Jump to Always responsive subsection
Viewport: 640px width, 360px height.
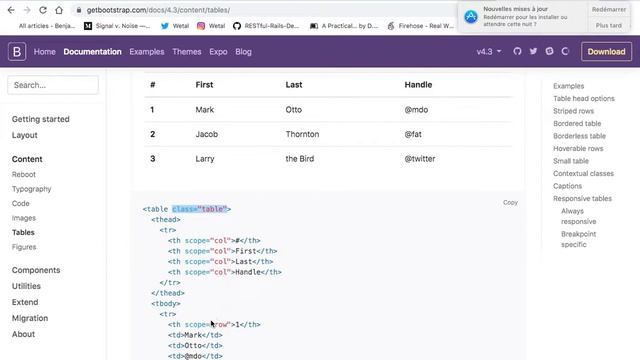(578, 216)
